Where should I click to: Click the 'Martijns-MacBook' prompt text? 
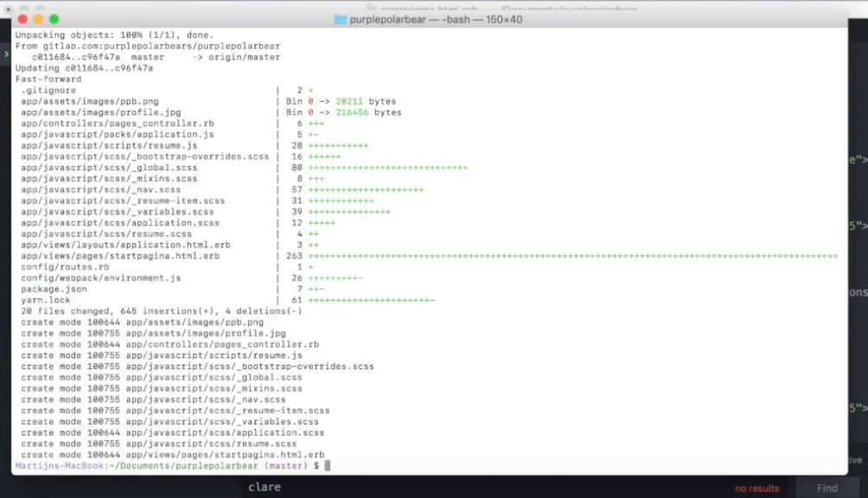(60, 466)
